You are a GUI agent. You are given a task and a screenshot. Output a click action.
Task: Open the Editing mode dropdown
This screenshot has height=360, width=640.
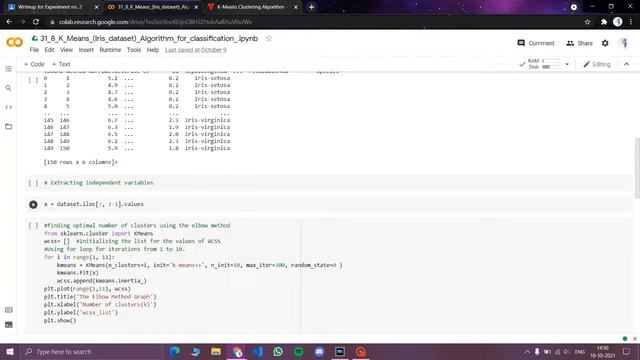[x=597, y=64]
